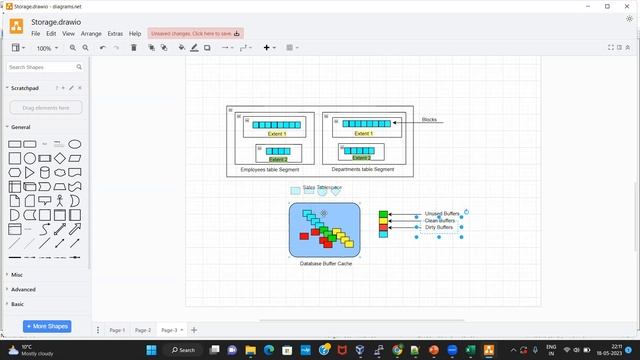This screenshot has height=360, width=640.
Task: Select the Cylinder shape in General
Action: pos(45,172)
